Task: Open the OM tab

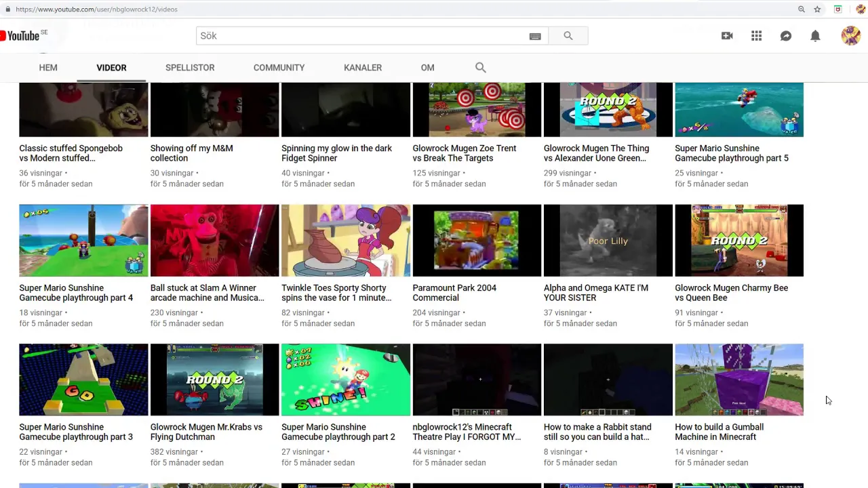Action: [x=427, y=68]
